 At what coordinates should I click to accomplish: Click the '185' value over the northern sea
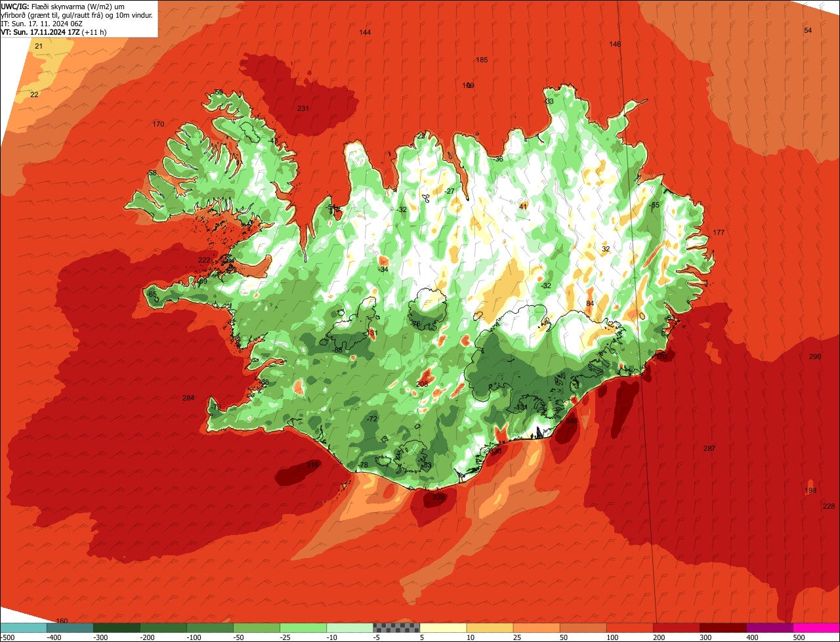pyautogui.click(x=482, y=60)
